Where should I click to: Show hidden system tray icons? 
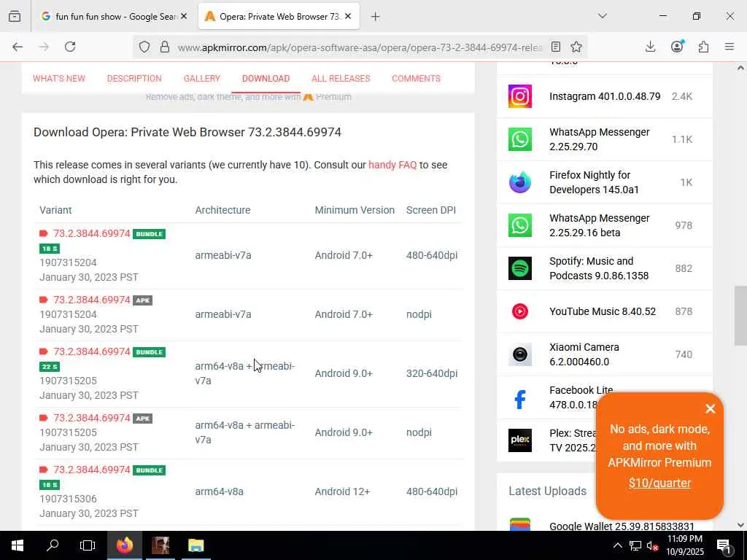pos(617,545)
